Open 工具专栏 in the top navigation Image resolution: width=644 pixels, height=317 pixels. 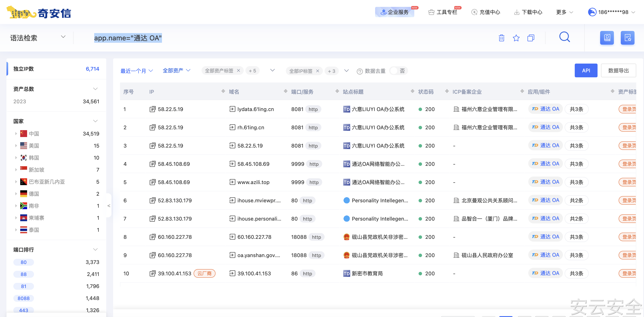coord(443,12)
